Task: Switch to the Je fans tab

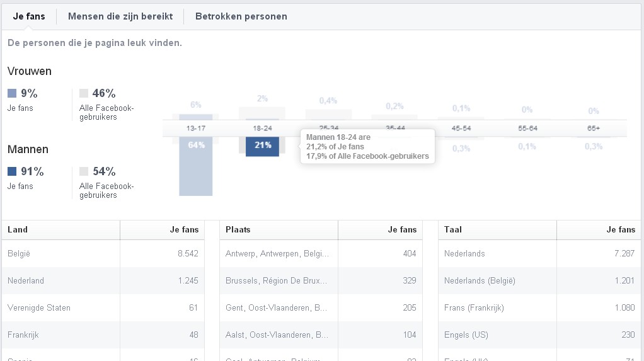Action: tap(29, 16)
